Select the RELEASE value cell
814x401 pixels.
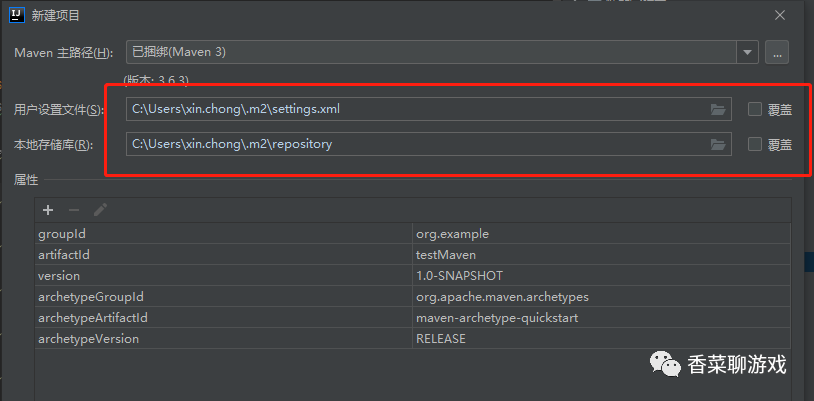602,339
